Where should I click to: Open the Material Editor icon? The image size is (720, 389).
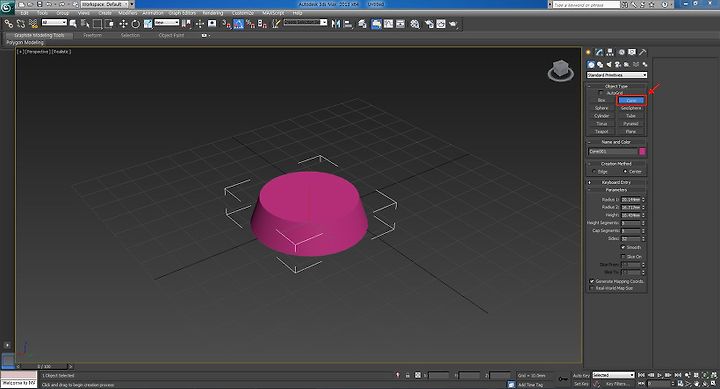point(415,24)
